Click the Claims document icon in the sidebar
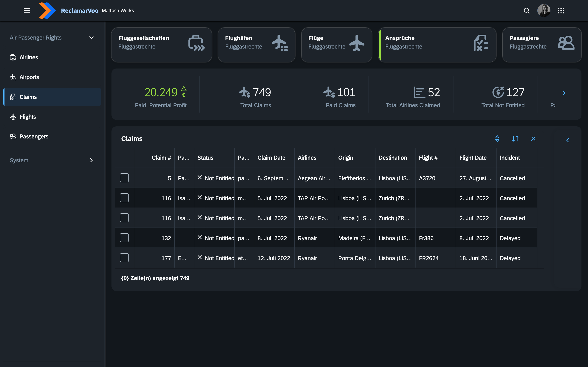 point(13,97)
